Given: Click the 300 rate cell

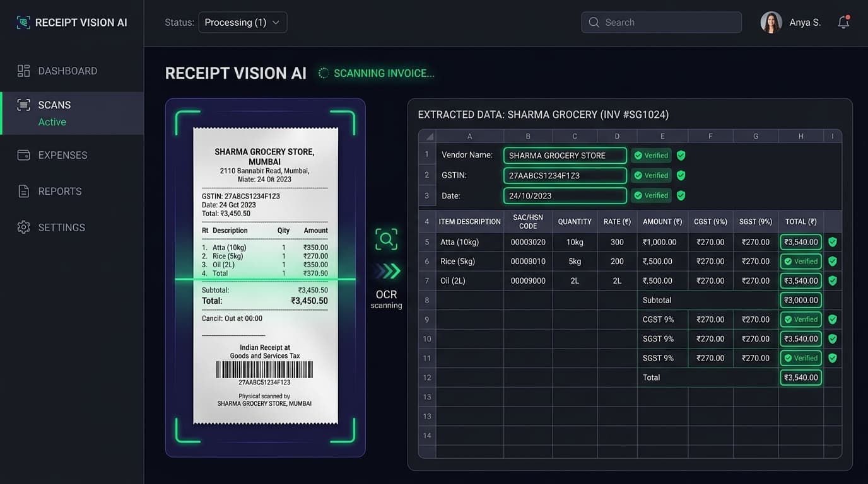Looking at the screenshot, I should point(617,242).
